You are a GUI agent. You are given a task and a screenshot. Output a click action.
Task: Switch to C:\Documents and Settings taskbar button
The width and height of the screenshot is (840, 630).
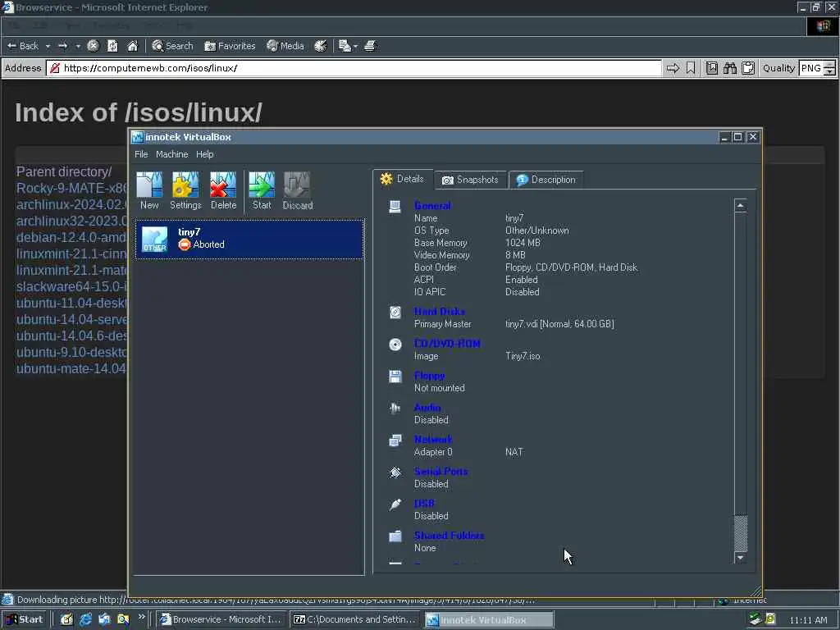pyautogui.click(x=354, y=620)
